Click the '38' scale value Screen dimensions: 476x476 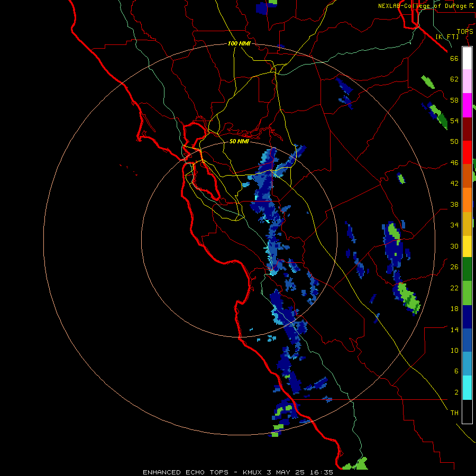454,205
